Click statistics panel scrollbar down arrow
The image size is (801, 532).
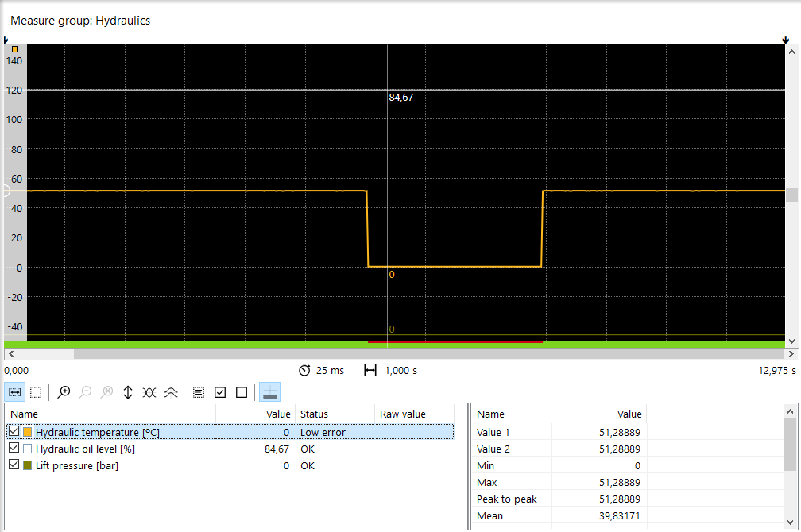[790, 522]
